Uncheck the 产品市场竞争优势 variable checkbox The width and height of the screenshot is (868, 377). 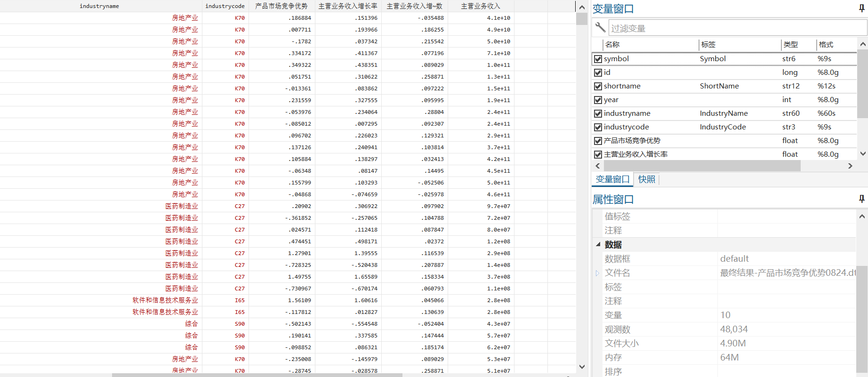pos(598,141)
